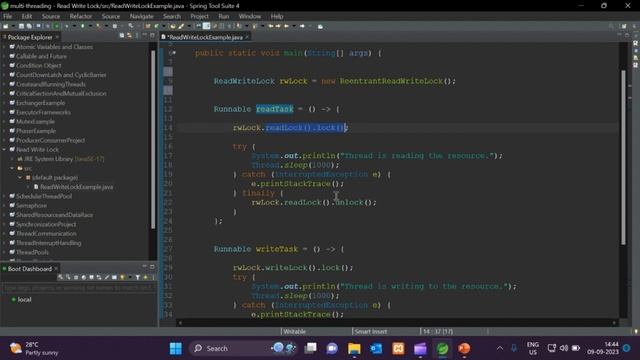Viewport: 640px width, 360px height.
Task: Click the search icon at toolbar right
Action: click(611, 26)
